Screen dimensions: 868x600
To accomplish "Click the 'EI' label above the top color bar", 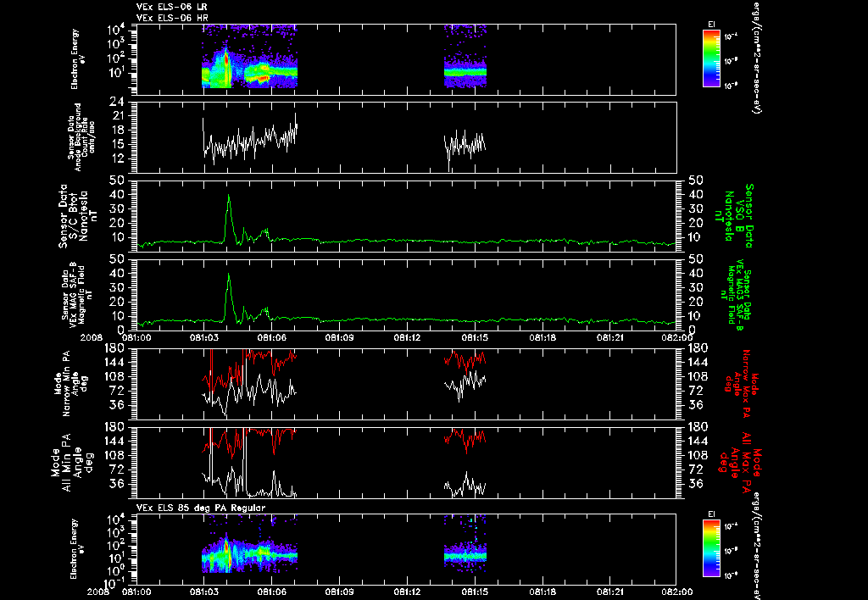I will [711, 25].
